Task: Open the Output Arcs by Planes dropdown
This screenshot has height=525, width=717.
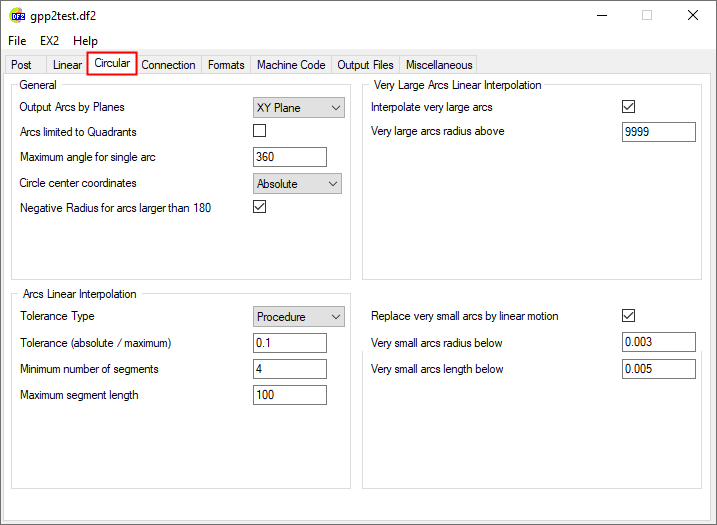Action: pos(297,107)
